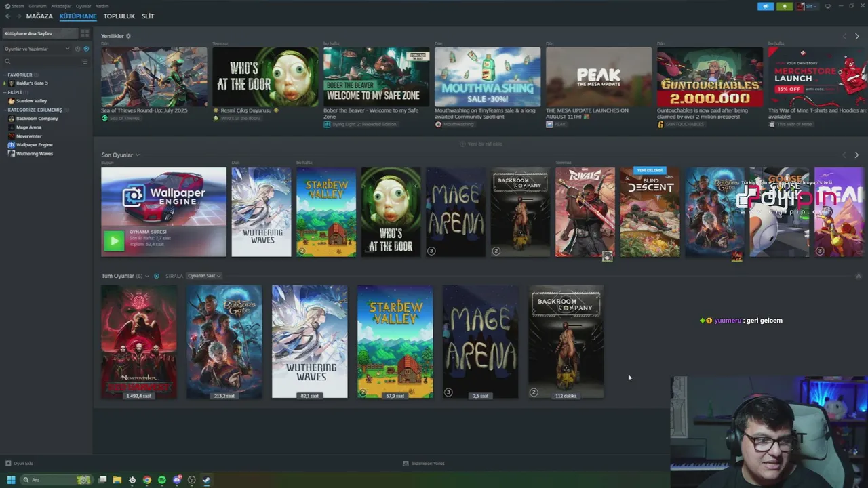The height and width of the screenshot is (488, 868).
Task: Open the Oynanan Saat sort dropdown
Action: [x=204, y=276]
